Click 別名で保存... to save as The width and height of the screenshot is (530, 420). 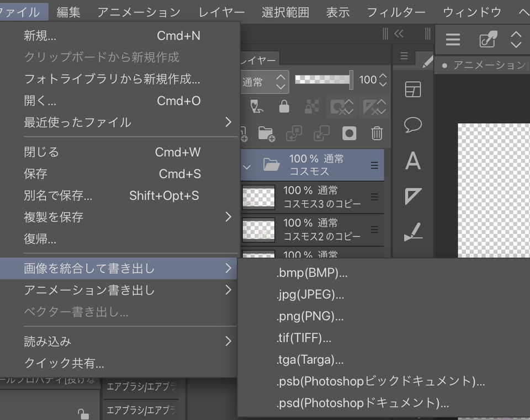click(58, 195)
